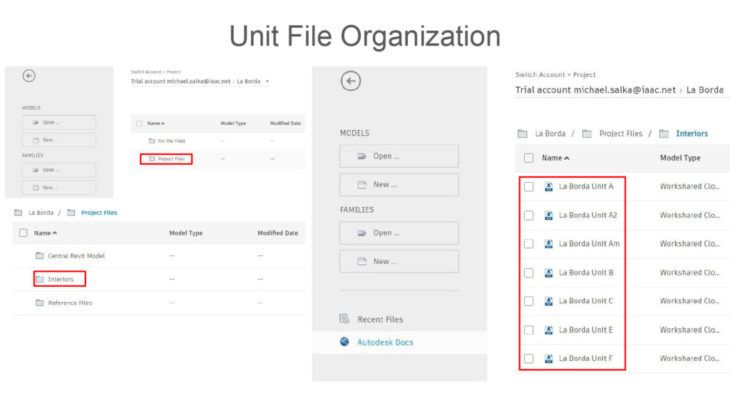Open the La Borda Unit F model

tap(586, 358)
